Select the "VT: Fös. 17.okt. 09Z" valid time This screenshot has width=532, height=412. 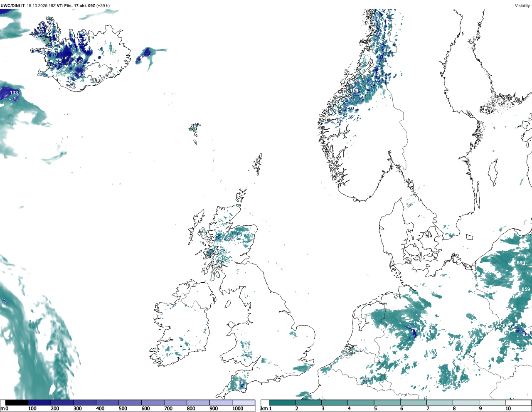point(76,5)
